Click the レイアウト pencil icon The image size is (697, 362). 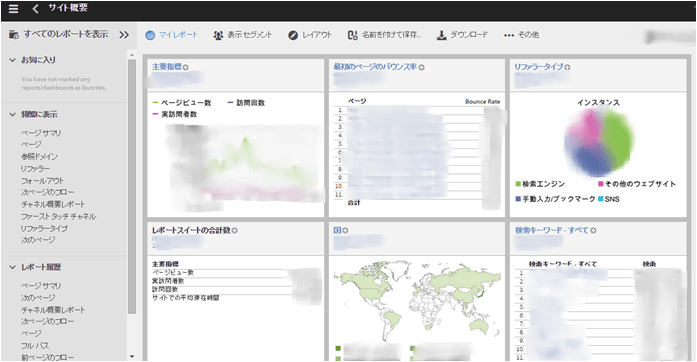(x=292, y=35)
